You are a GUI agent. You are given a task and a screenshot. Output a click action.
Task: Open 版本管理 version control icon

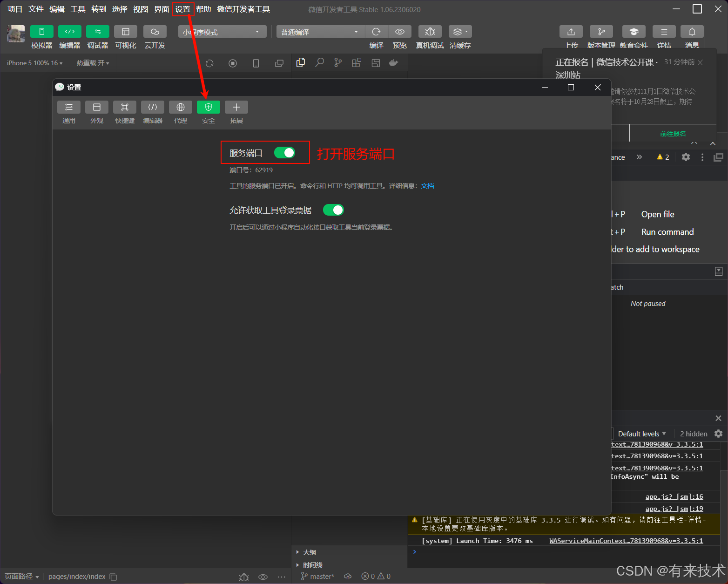tap(601, 32)
